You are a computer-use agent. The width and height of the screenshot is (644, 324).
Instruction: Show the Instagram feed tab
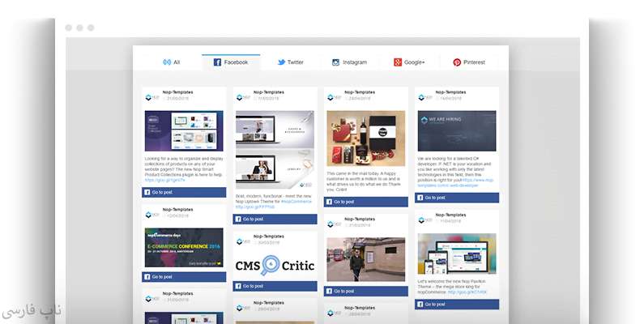[x=349, y=62]
